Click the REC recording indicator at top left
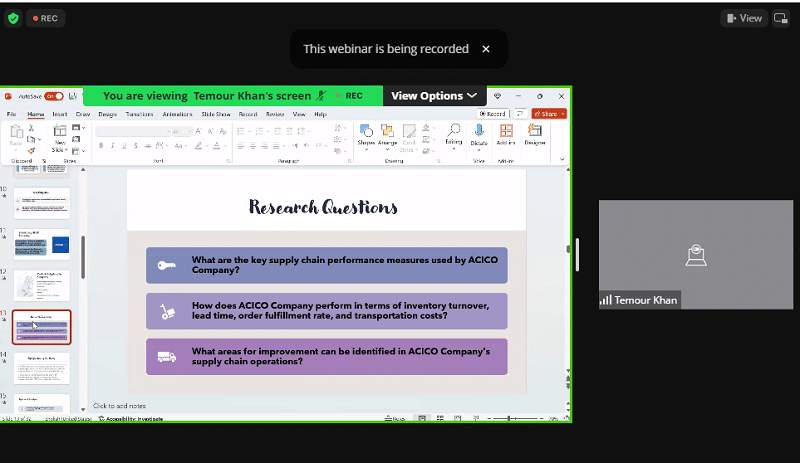 pos(45,18)
